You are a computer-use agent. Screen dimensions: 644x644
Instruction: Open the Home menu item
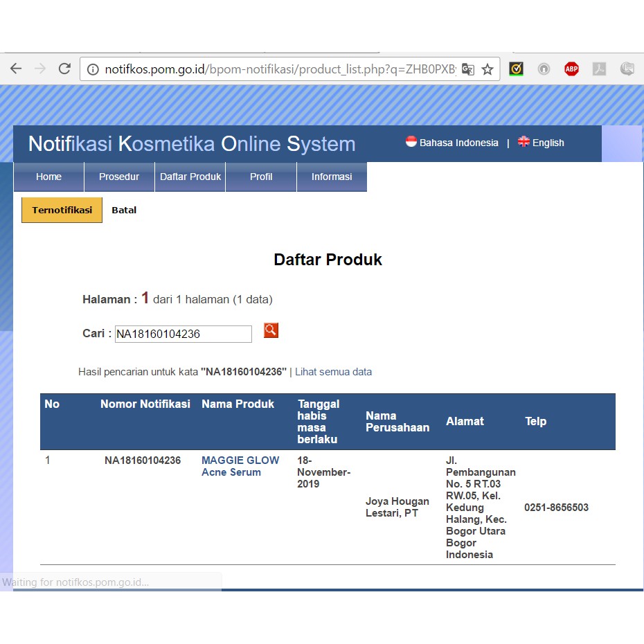point(48,177)
